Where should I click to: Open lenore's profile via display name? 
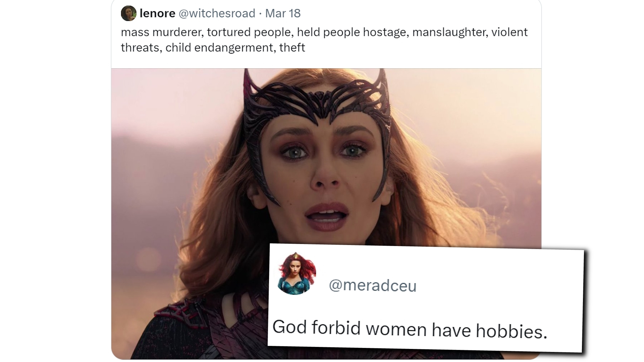pos(157,13)
